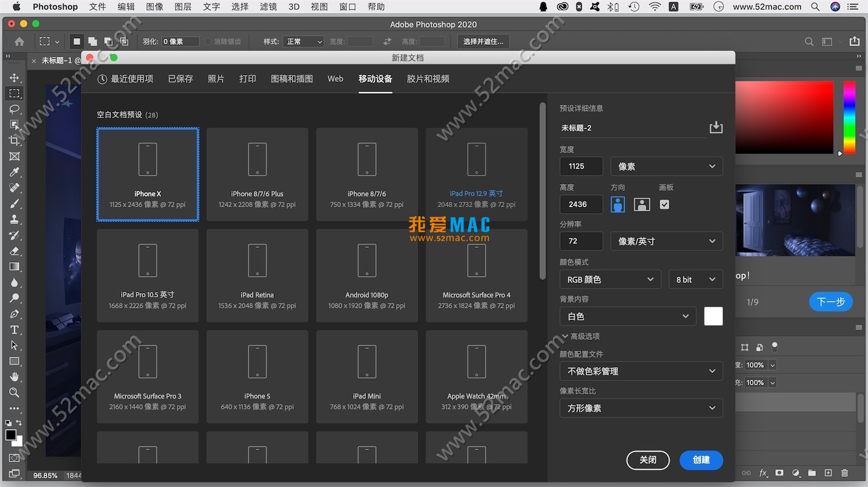The image size is (868, 487).
Task: Click the black foreground color swatch in toolbar
Action: tap(11, 435)
